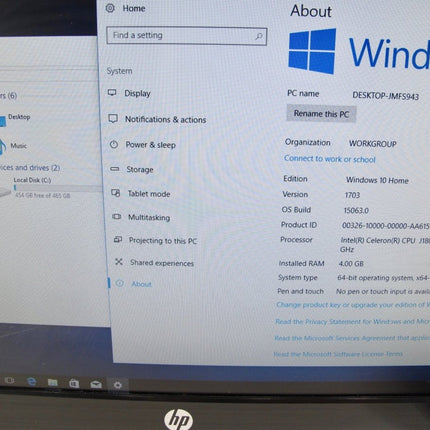Click the search magnifier icon
Viewport: 430px width, 430px height.
point(259,36)
